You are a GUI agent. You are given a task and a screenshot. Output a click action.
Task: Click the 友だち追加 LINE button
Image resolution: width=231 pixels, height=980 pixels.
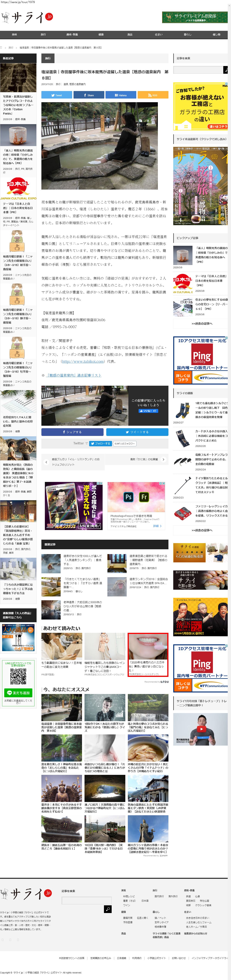click(x=18, y=693)
